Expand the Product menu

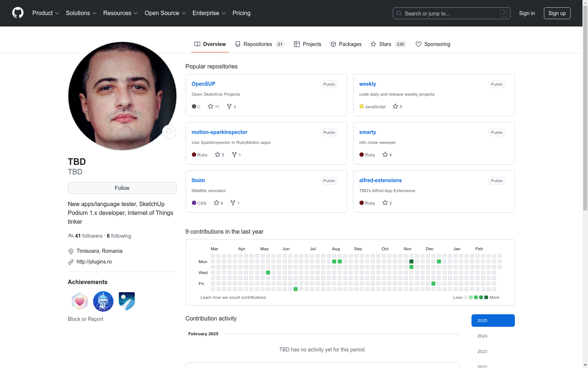tap(46, 13)
